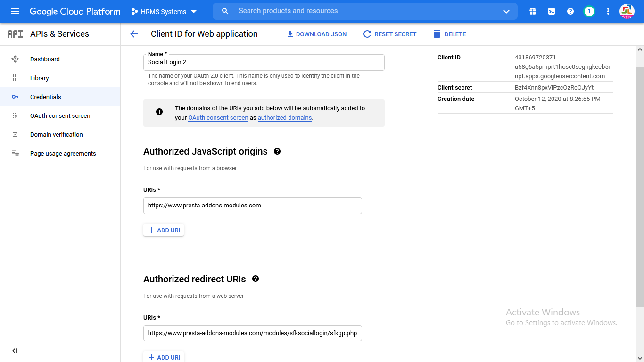The image size is (644, 362).
Task: Open the HRMS Systems project selector
Action: 164,12
